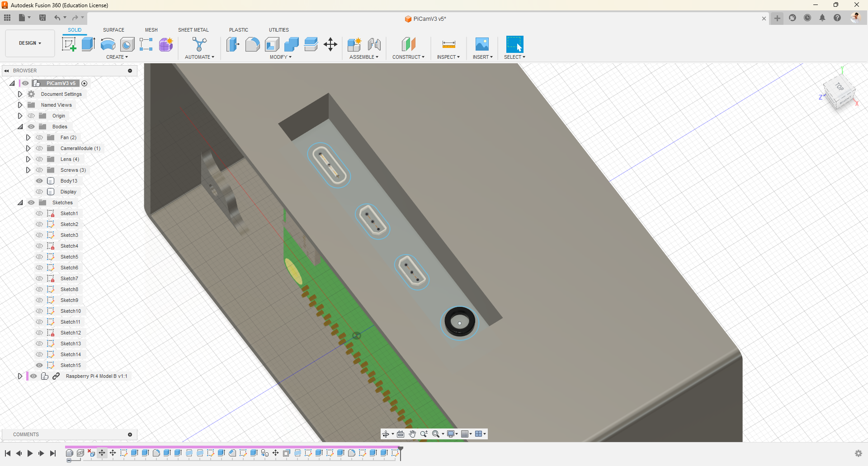Expand the Lens (4) folder
868x466 pixels.
28,159
